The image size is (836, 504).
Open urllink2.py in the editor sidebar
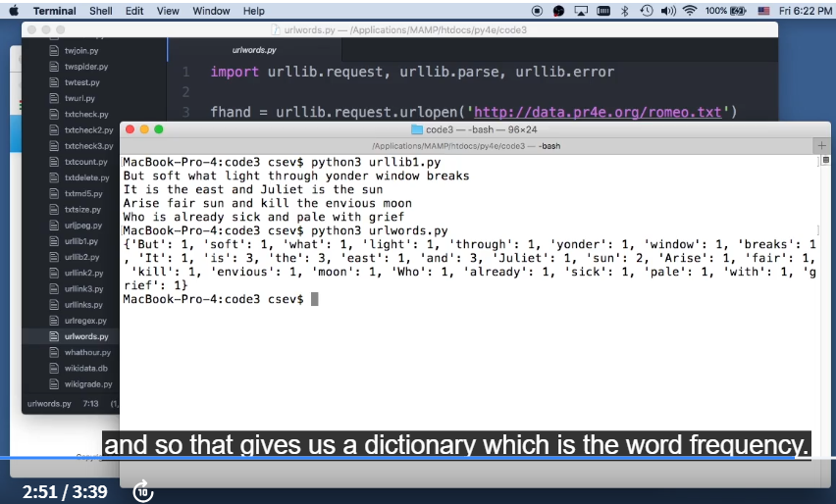point(83,274)
